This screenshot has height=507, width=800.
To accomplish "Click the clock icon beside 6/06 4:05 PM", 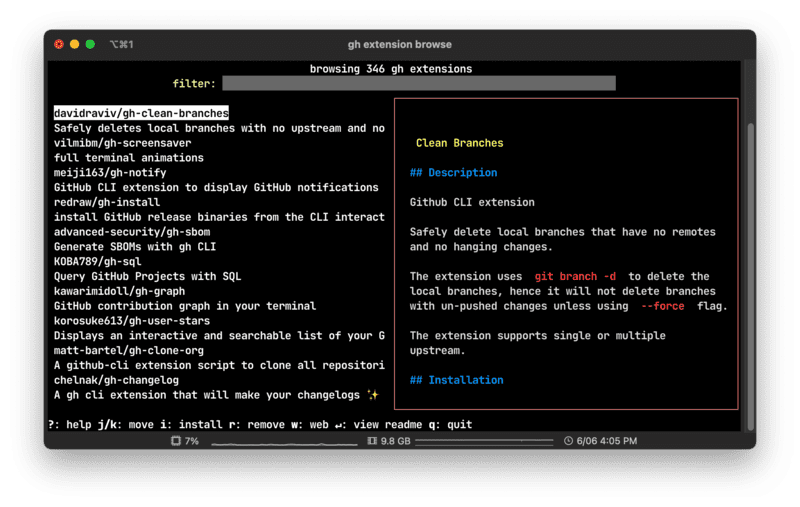I will [568, 440].
